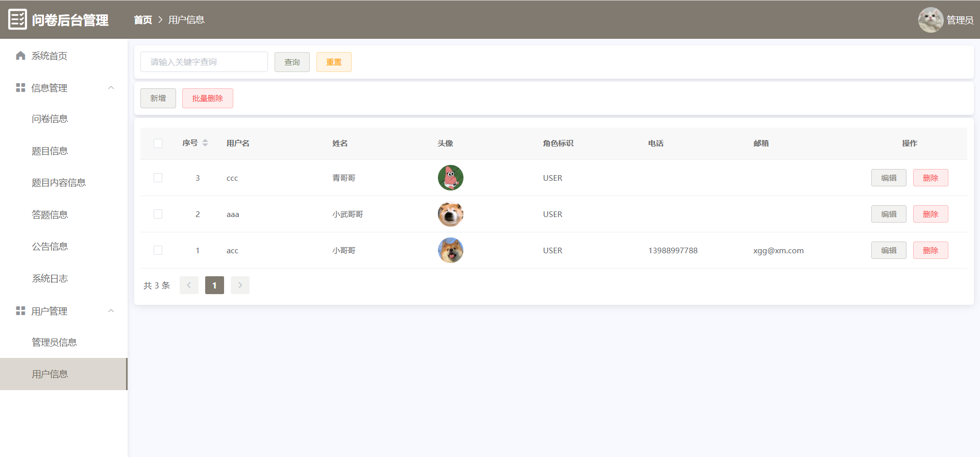Image resolution: width=980 pixels, height=457 pixels.
Task: Click the 新增 add button
Action: tap(158, 99)
